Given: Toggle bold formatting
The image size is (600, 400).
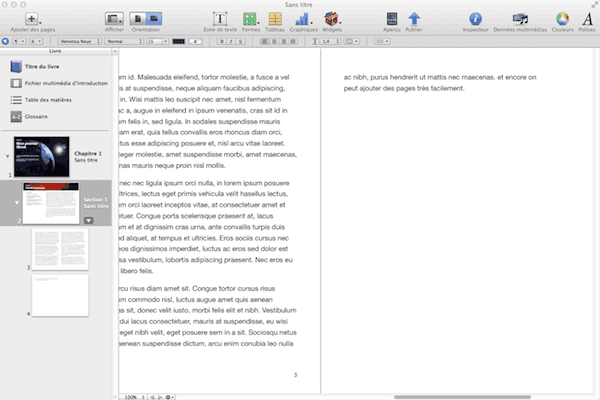Looking at the screenshot, I should pyautogui.click(x=222, y=41).
